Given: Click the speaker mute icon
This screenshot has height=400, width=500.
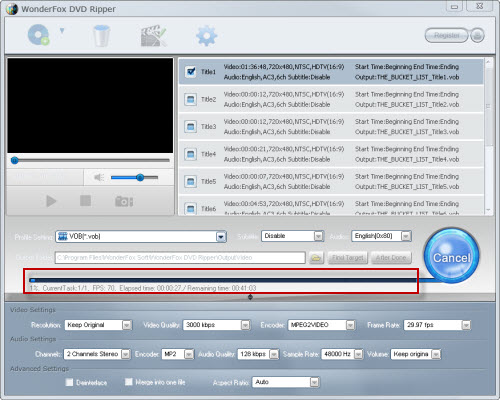Looking at the screenshot, I should pos(99,177).
